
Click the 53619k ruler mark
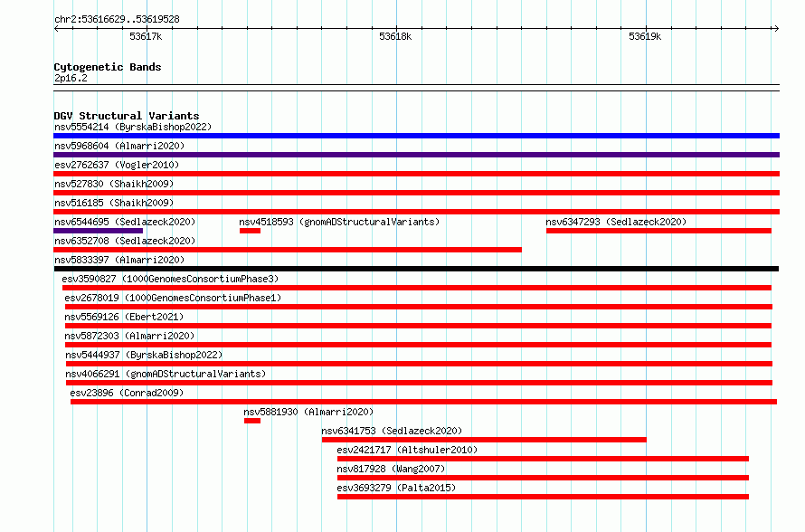(x=645, y=36)
